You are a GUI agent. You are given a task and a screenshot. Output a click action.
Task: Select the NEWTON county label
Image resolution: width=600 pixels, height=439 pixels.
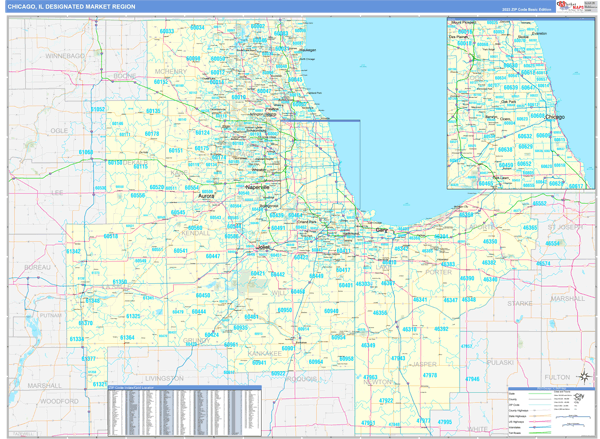coord(378,382)
